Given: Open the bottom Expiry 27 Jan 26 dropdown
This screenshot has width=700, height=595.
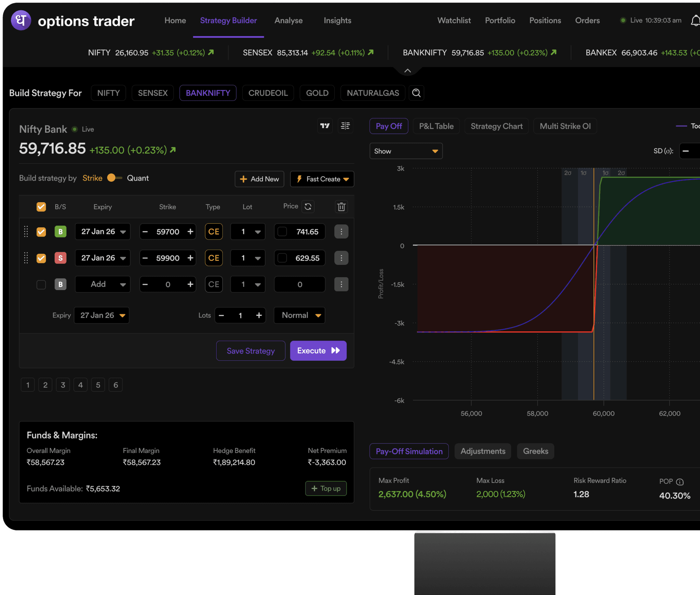Looking at the screenshot, I should point(102,315).
